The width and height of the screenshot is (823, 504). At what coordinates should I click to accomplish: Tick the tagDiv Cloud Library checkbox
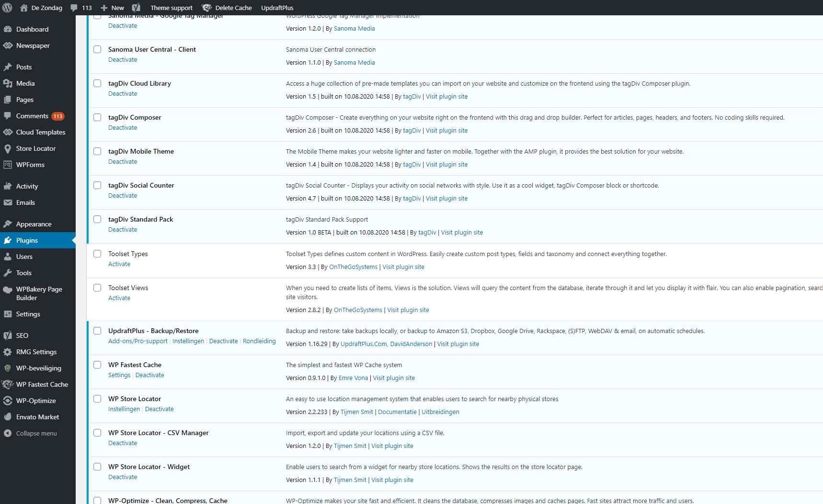tap(97, 83)
